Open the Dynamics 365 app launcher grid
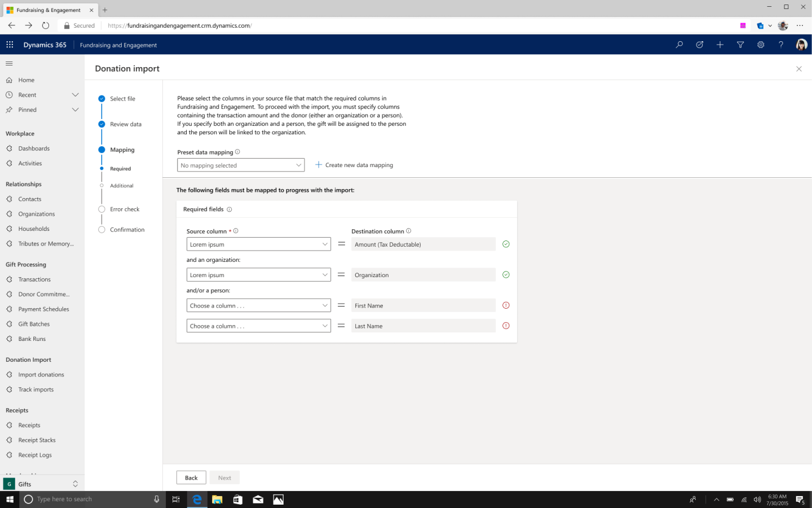This screenshot has width=812, height=508. [10, 45]
